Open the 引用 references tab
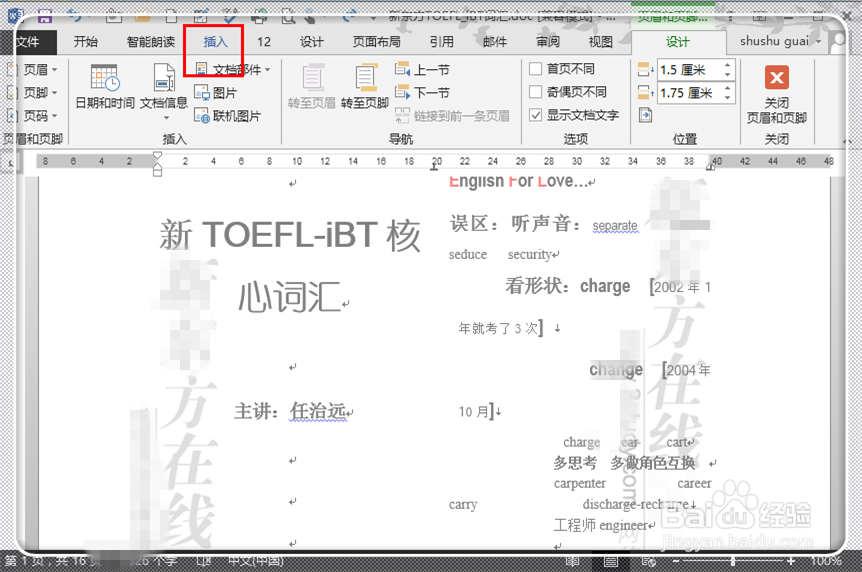Viewport: 862px width, 572px height. coord(441,42)
